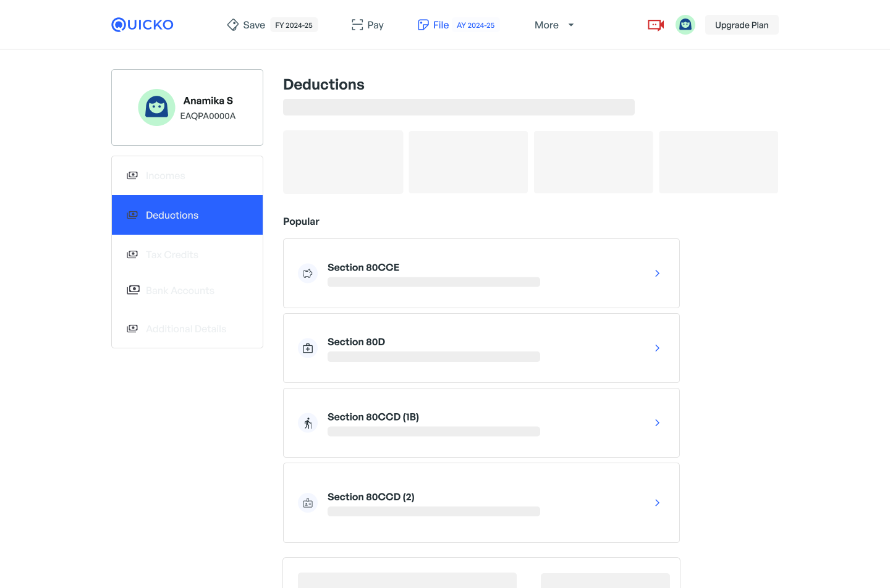
Task: Click the Upgrade Plan button
Action: [742, 25]
